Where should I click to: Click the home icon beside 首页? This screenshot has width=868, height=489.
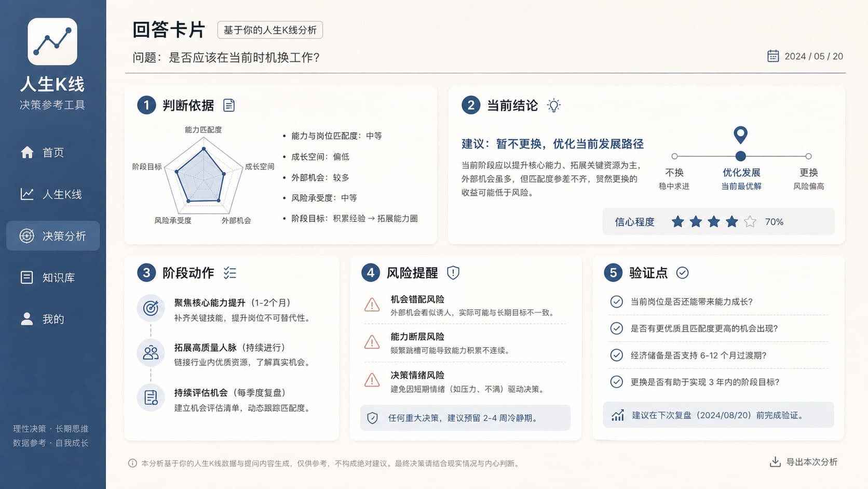click(27, 152)
